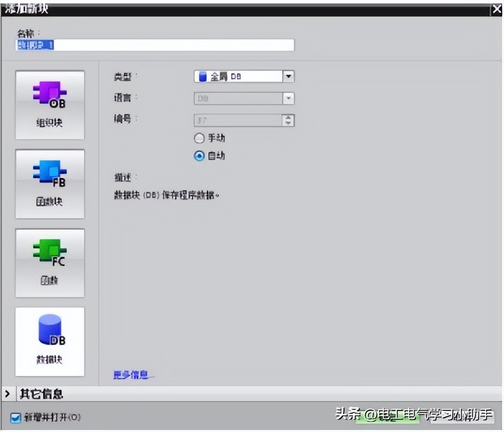
Task: Click inside the block name input field
Action: pos(155,45)
